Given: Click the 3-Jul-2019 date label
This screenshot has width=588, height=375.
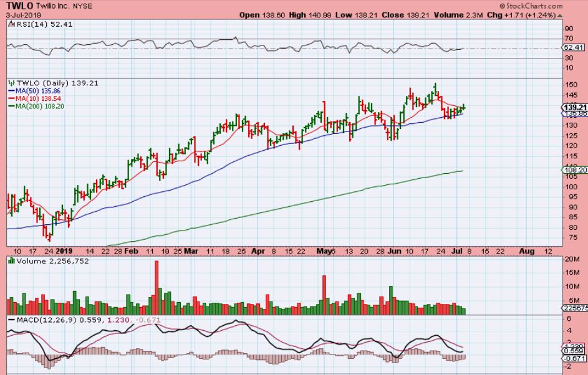Looking at the screenshot, I should click(23, 16).
